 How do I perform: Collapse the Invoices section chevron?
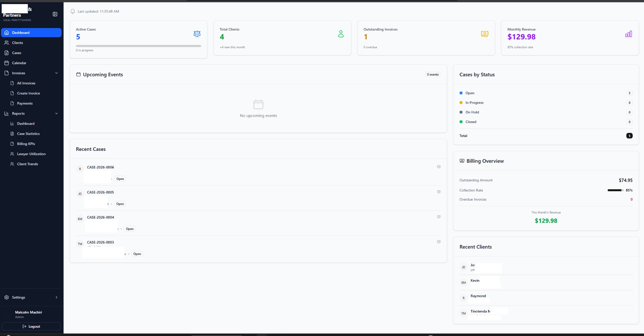tap(57, 73)
